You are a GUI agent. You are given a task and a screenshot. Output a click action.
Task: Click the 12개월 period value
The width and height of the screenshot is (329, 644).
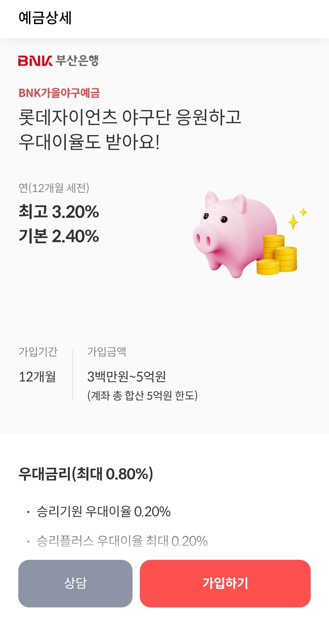coord(37,377)
